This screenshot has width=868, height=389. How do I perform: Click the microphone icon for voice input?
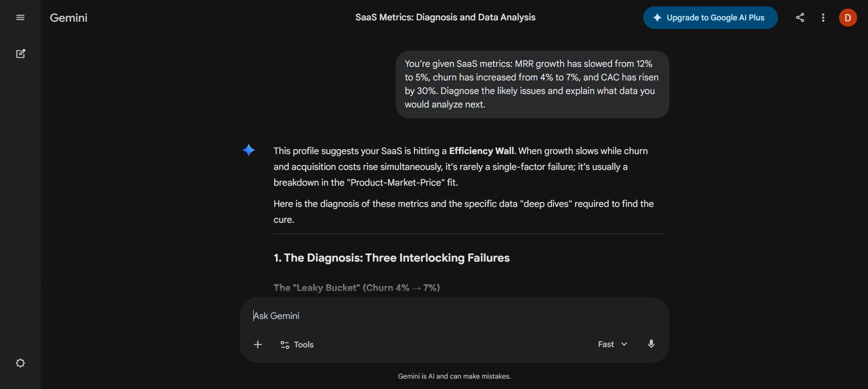[x=651, y=344]
